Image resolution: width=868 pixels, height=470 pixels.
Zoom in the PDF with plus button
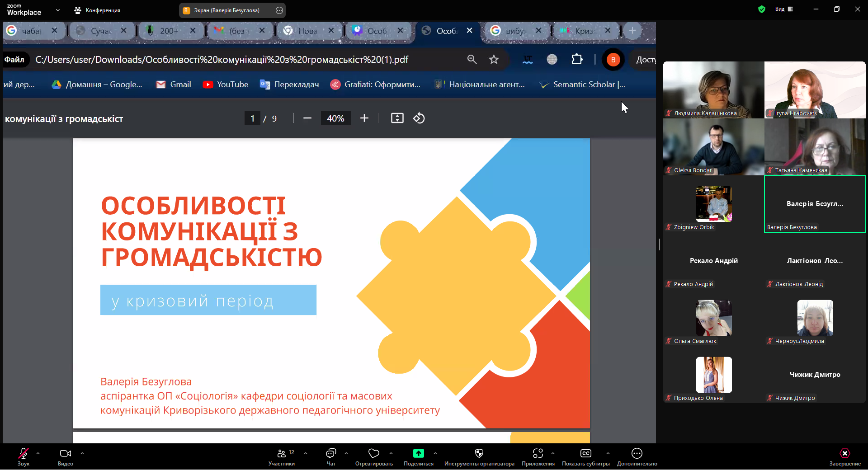tap(364, 118)
